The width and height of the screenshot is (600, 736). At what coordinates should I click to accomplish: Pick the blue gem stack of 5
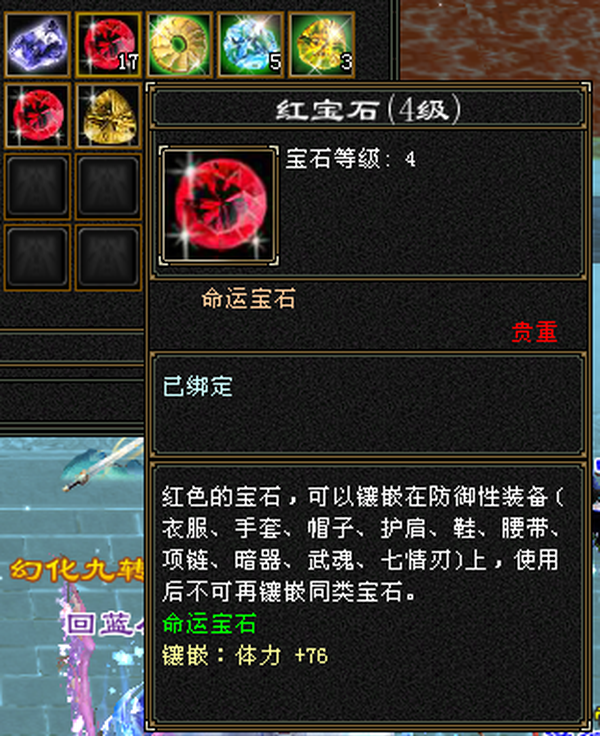tap(251, 45)
